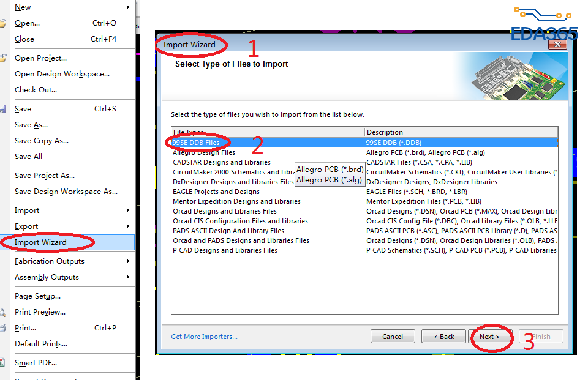588x380 pixels.
Task: Select Orcad CIS Configuration Files row
Action: coord(364,221)
